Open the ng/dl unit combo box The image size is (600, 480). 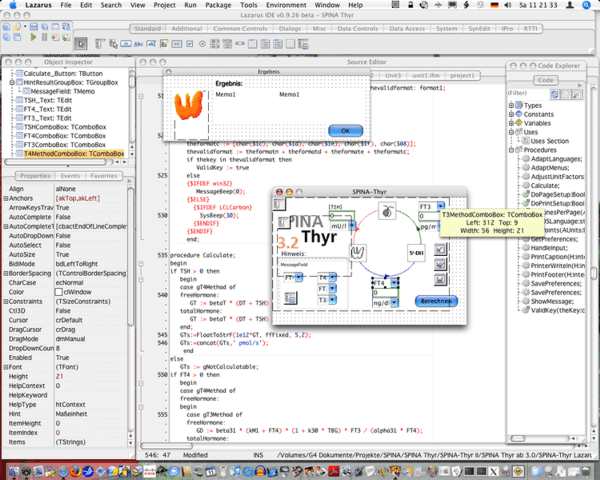[x=394, y=303]
